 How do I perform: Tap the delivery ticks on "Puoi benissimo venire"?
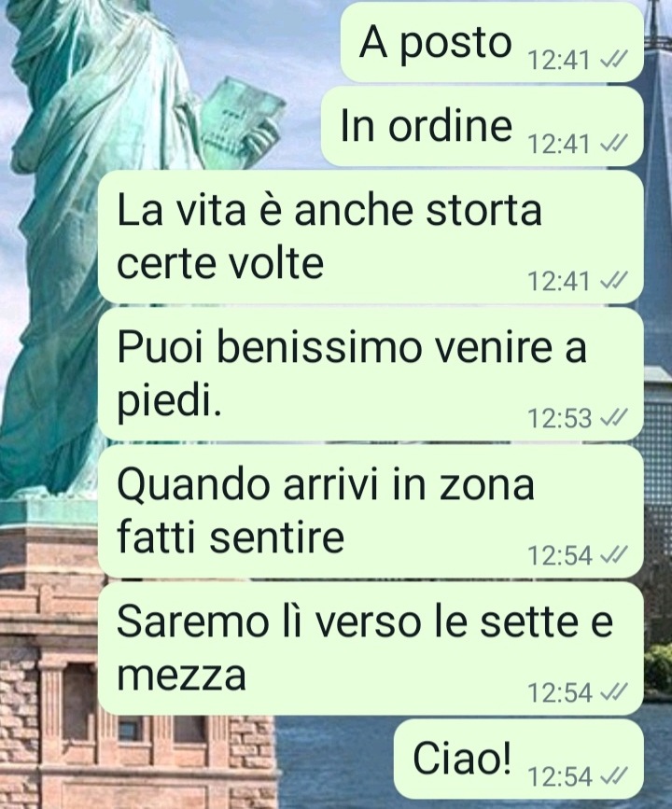point(614,418)
